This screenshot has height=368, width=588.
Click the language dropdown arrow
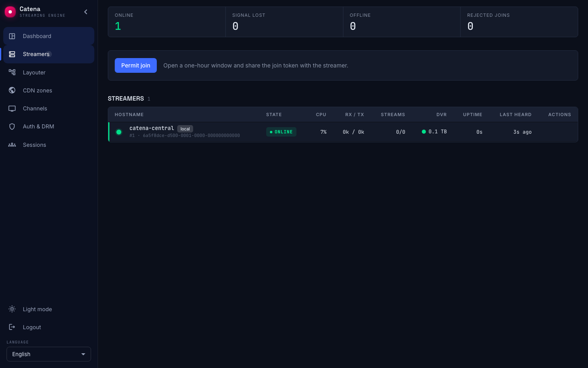83,354
